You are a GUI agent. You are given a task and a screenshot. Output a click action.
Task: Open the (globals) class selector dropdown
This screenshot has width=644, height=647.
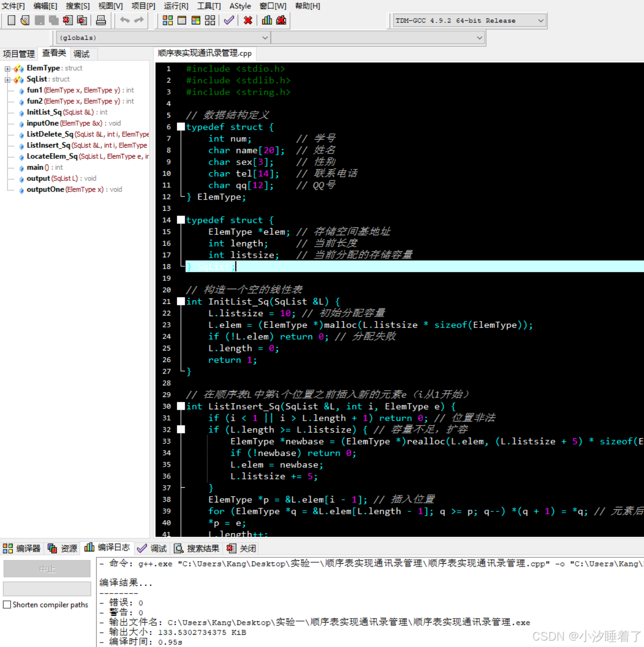[x=265, y=37]
